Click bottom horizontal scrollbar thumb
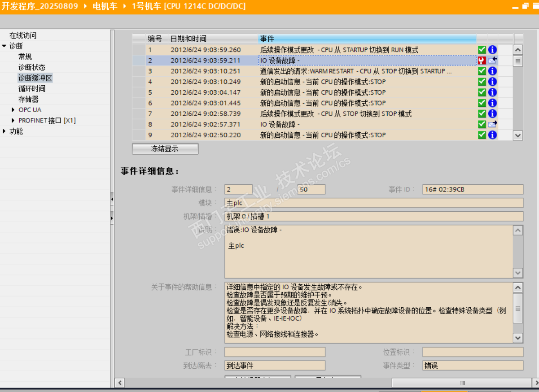The width and height of the screenshot is (539, 392). [462, 383]
